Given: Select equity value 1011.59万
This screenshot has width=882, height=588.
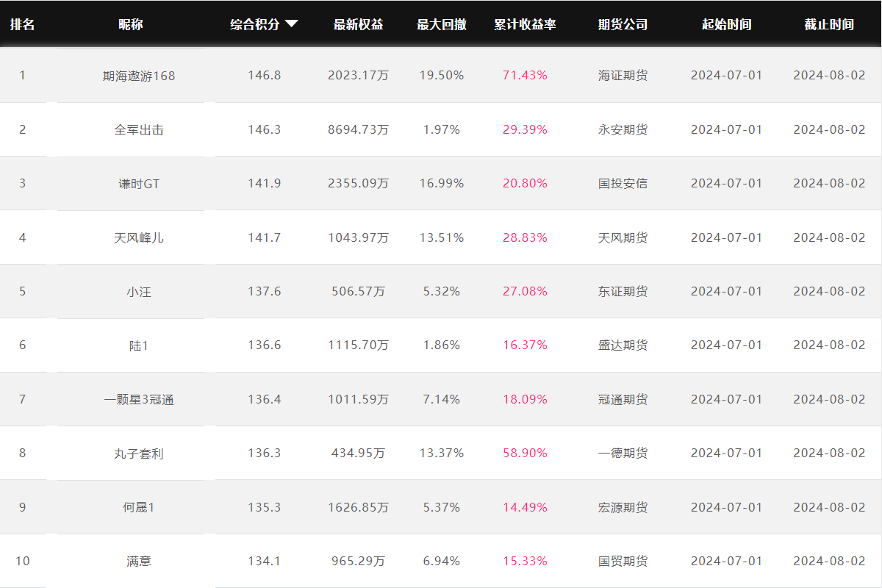Looking at the screenshot, I should tap(358, 399).
